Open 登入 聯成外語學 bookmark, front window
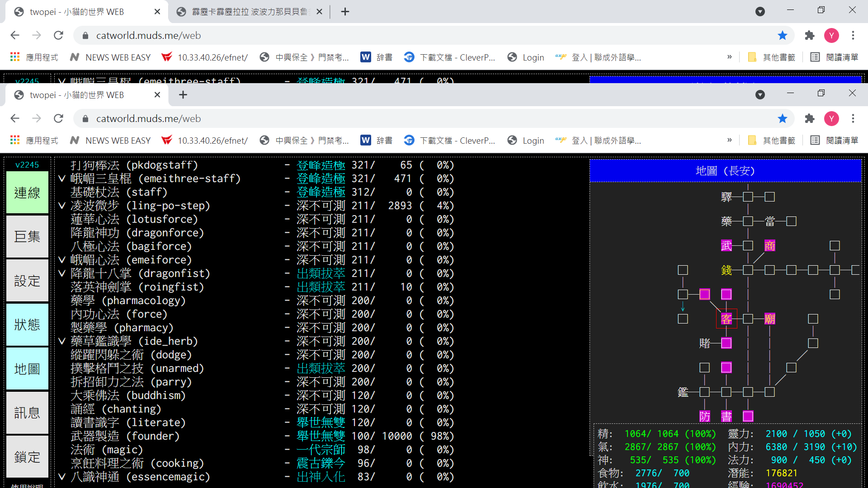This screenshot has height=488, width=868. (x=598, y=140)
